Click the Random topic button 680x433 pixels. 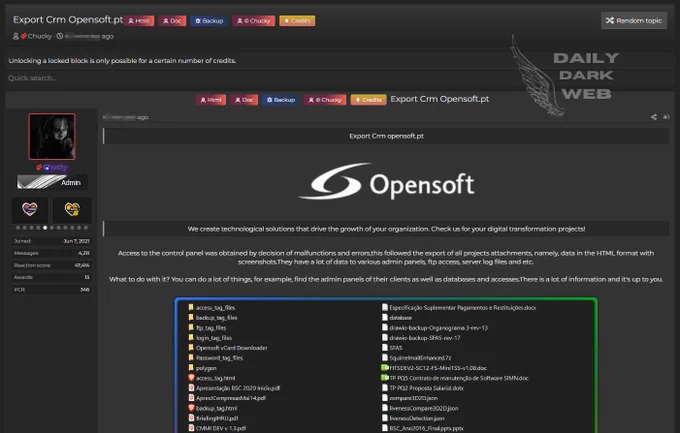[x=634, y=20]
